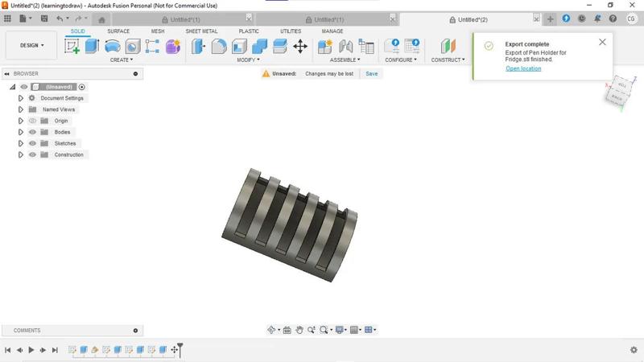Open the purple Create Form tool

coord(173,47)
